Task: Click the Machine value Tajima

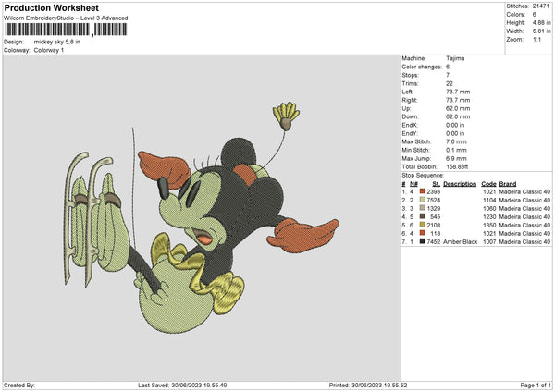Action: point(455,58)
